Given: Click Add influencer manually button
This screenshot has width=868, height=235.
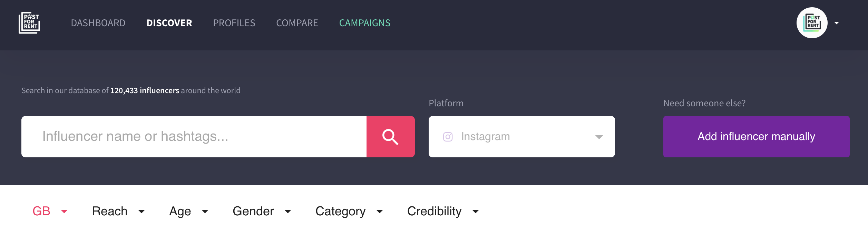Looking at the screenshot, I should pyautogui.click(x=756, y=137).
